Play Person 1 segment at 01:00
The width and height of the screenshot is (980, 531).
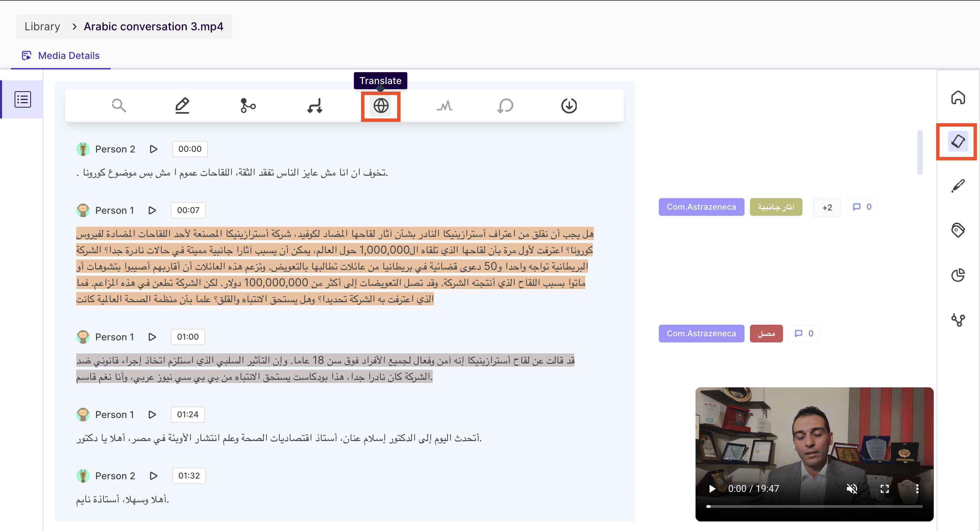click(x=152, y=337)
